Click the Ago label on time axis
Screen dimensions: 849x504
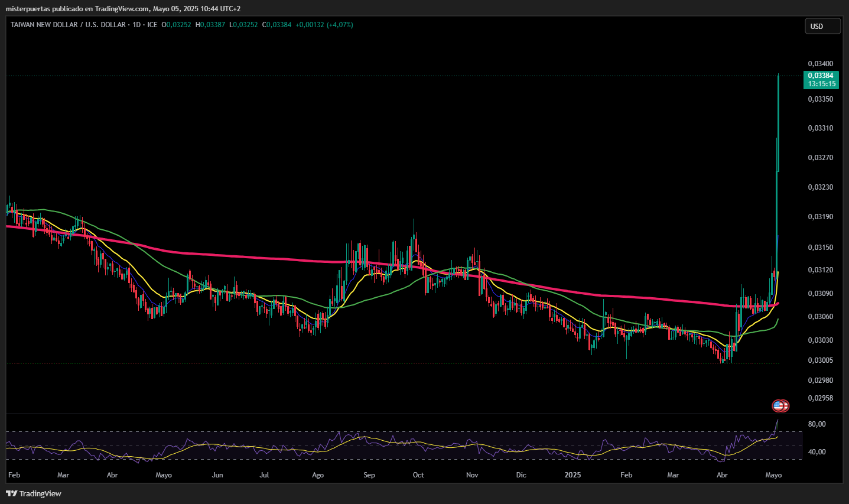(318, 475)
